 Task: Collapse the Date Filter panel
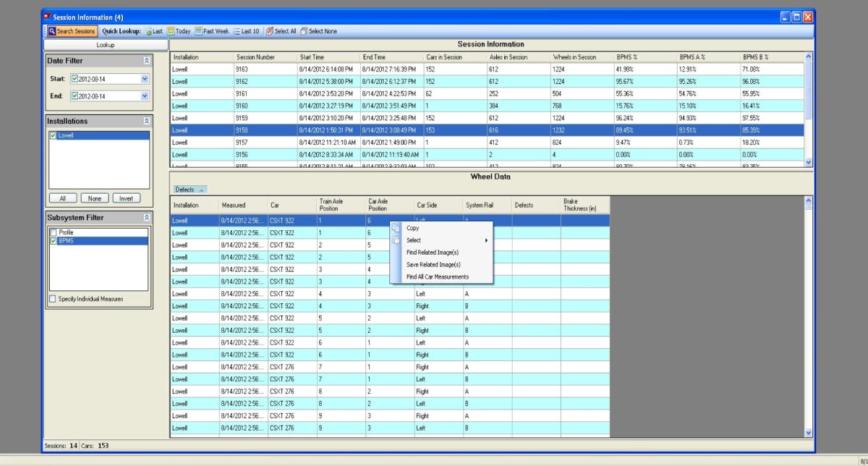pyautogui.click(x=146, y=61)
